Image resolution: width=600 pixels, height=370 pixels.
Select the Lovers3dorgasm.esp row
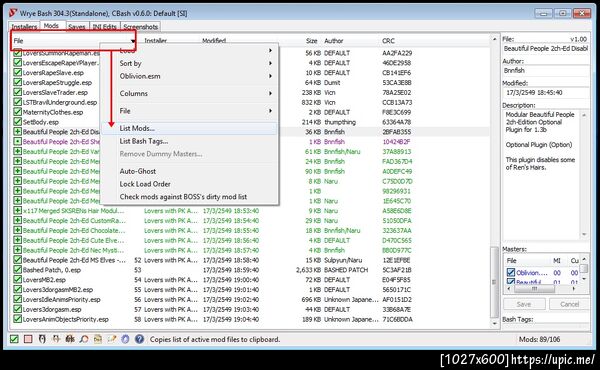click(x=251, y=310)
